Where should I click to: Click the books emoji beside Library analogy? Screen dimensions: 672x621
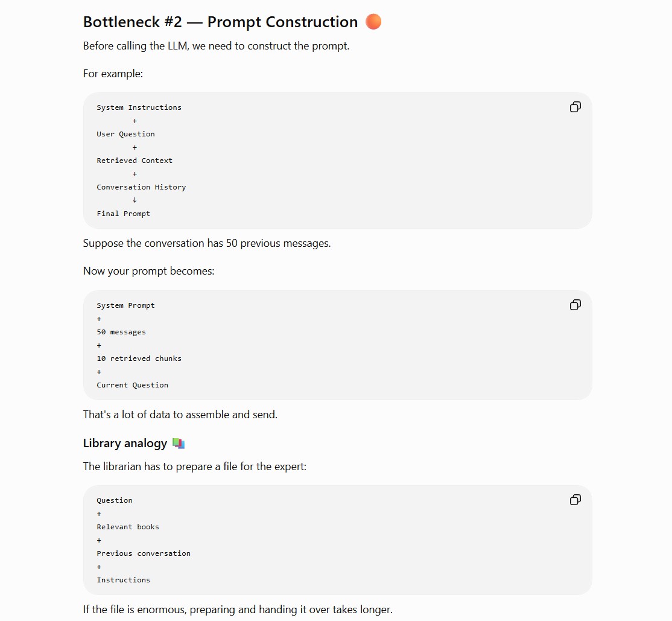point(179,443)
